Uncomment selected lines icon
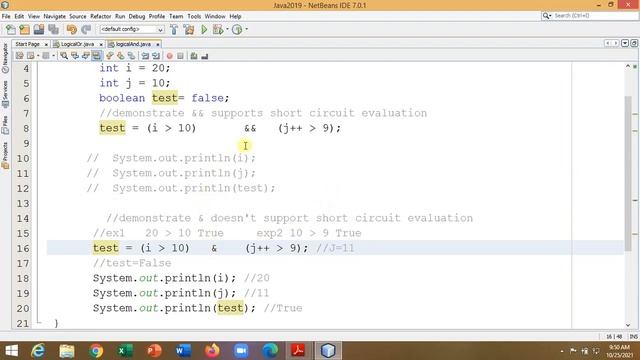 point(205,56)
